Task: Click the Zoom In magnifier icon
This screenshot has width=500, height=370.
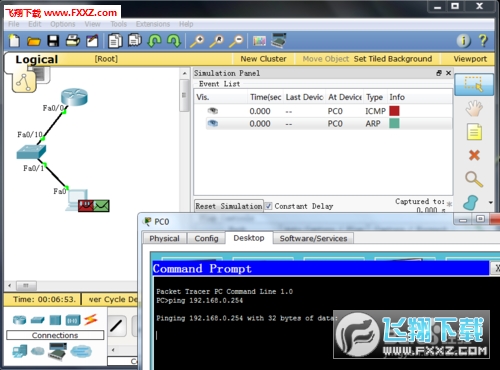Action: click(x=197, y=41)
